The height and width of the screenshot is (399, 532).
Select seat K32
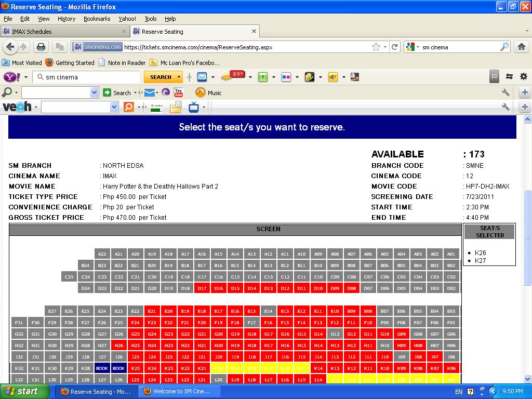click(x=19, y=368)
